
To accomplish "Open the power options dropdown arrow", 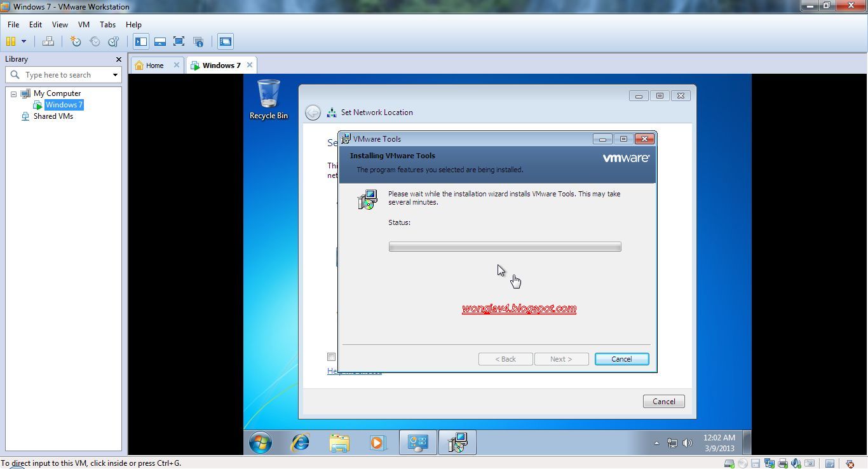I will point(24,41).
